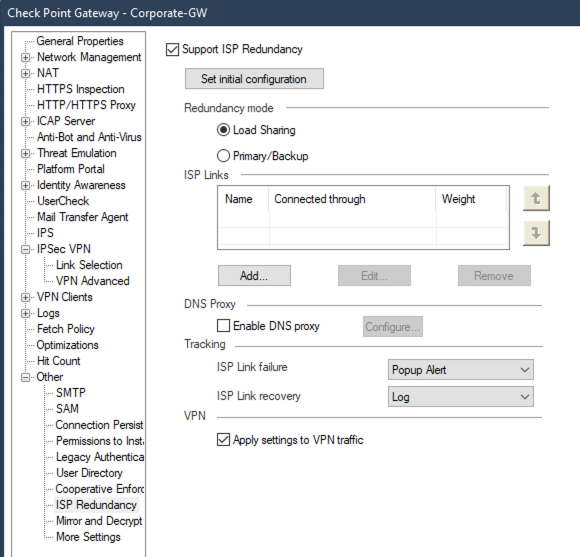Select Primary/Backup redundancy mode

(x=223, y=156)
